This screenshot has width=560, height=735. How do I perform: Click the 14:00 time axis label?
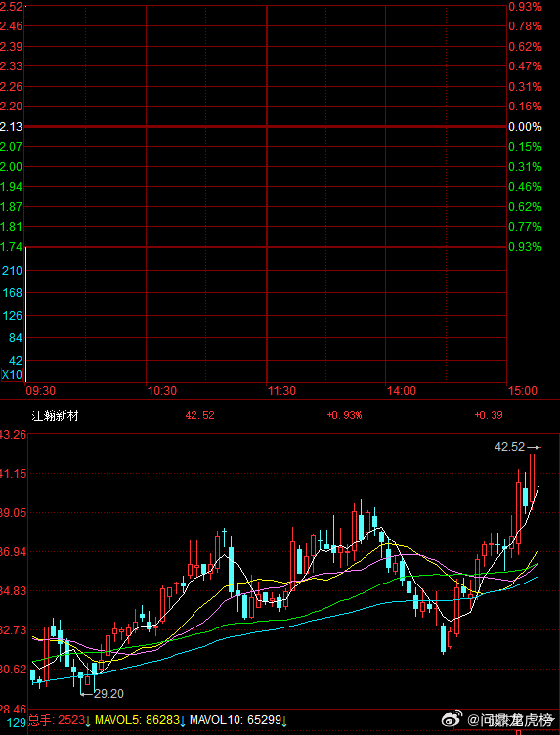point(401,391)
